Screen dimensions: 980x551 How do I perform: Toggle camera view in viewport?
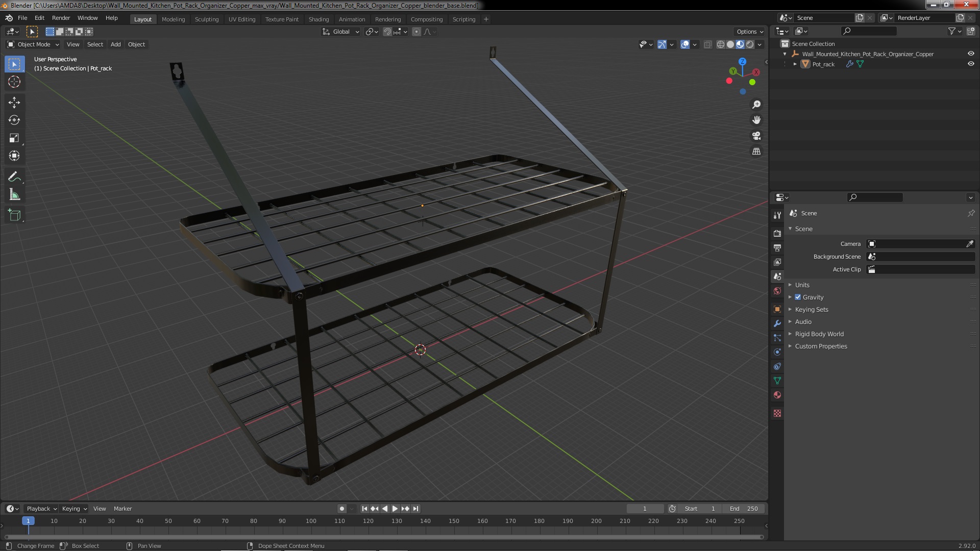coord(756,136)
